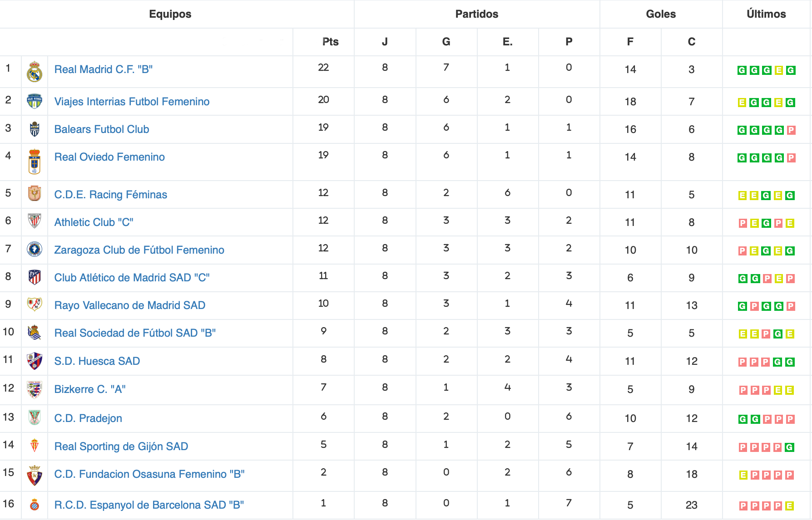Click the Espanyol "B" crest icon

tap(34, 505)
